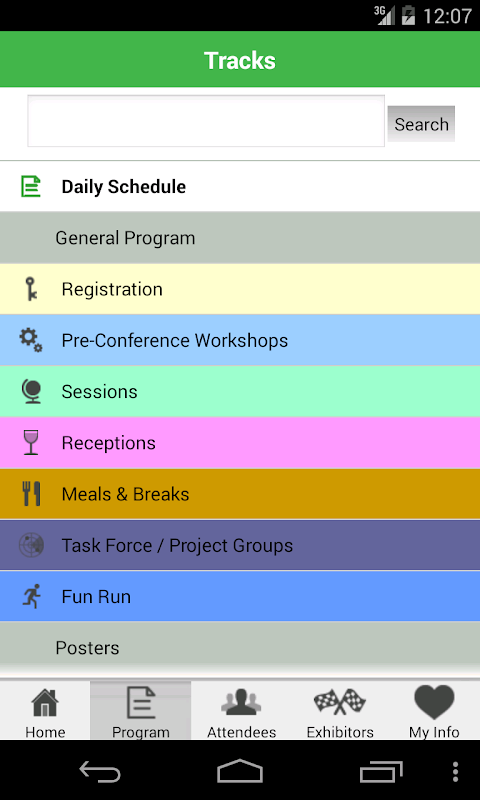Open Task Force / Project Groups track
Viewport: 480px width, 800px height.
240,545
